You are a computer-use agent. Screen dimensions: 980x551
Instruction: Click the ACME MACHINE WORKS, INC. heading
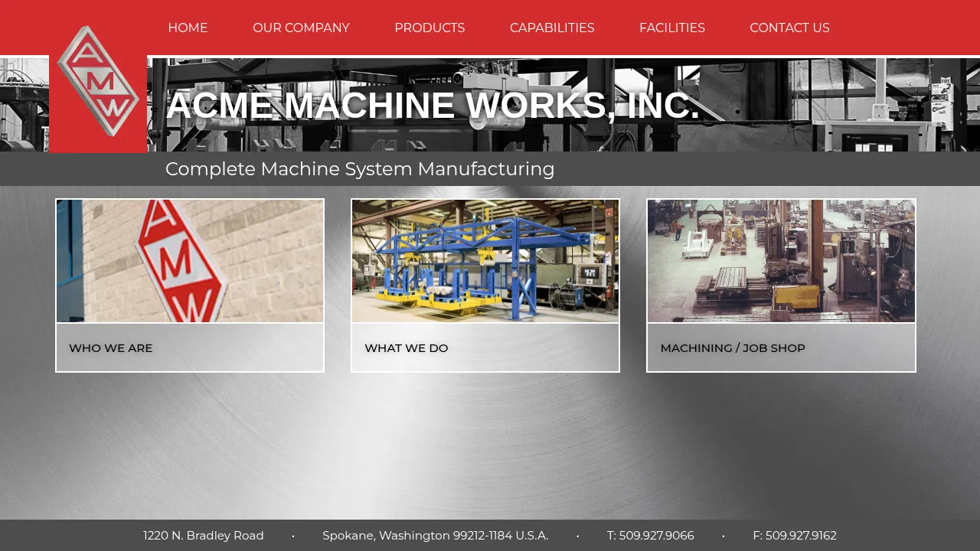(433, 106)
